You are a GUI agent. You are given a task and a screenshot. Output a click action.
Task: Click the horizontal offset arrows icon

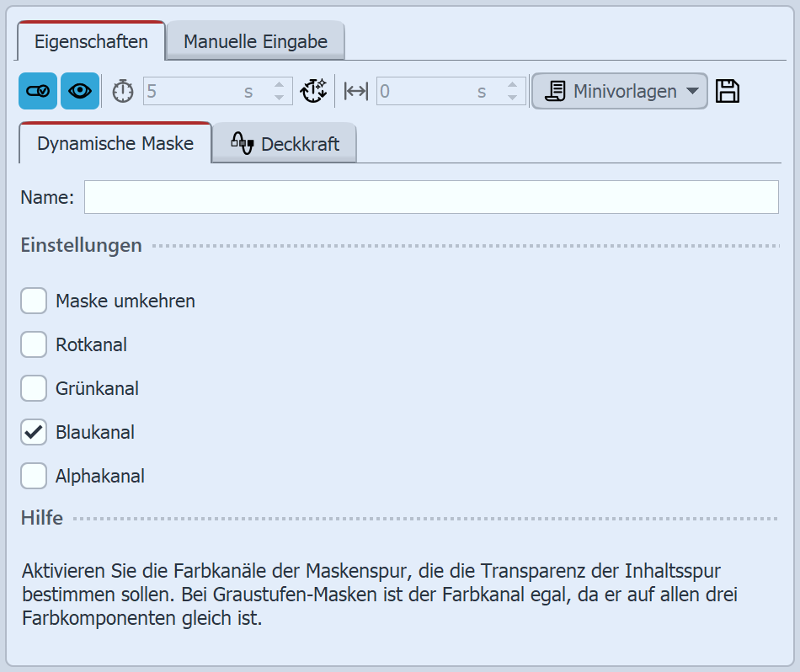[x=355, y=91]
